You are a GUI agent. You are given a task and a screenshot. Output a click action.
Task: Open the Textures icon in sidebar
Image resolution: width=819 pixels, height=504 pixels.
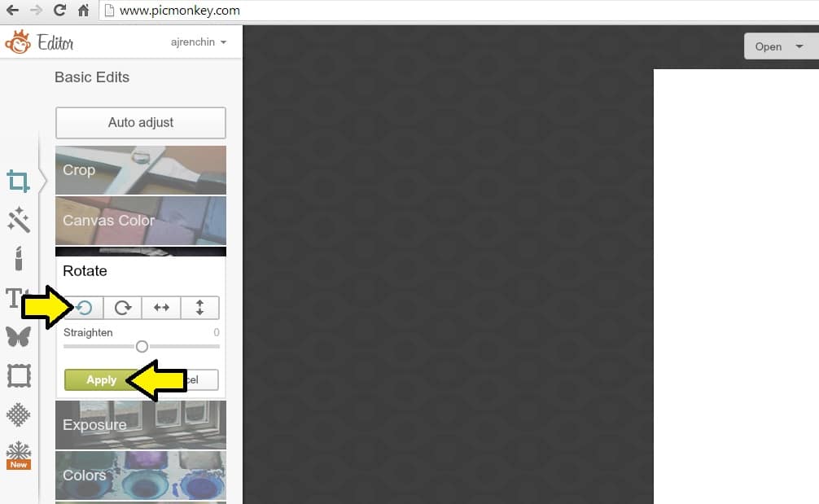(18, 414)
